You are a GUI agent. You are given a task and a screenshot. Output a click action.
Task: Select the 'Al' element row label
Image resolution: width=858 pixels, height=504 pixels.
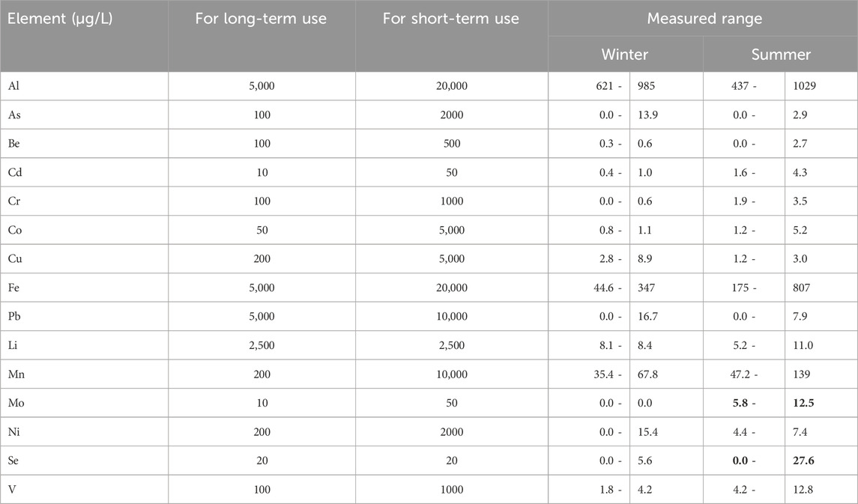point(13,86)
